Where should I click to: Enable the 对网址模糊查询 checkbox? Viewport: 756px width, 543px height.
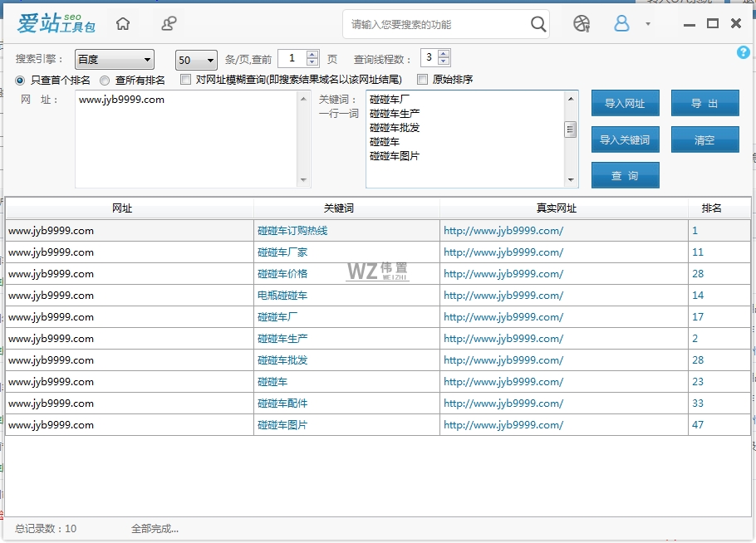184,80
